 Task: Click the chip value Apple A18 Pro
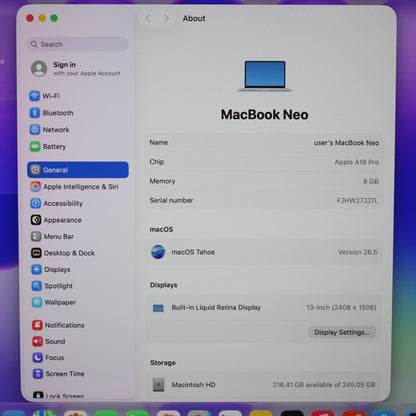357,162
